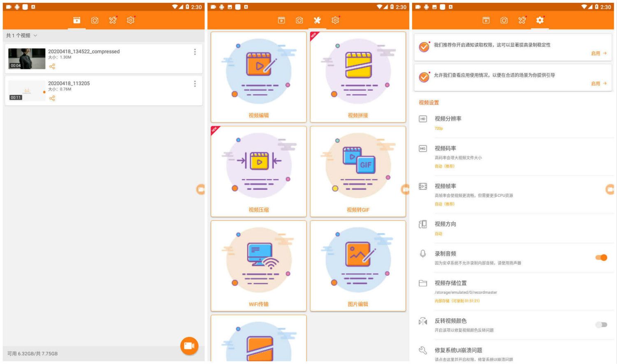This screenshot has width=617, height=364.
Task: Open tools tab in right screen
Action: coord(522,20)
